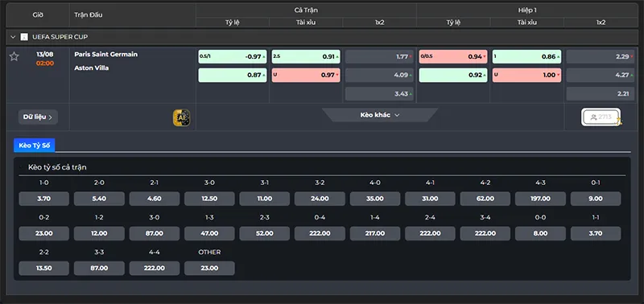Click the Kèo tỷ số cả trận heading

[57, 167]
